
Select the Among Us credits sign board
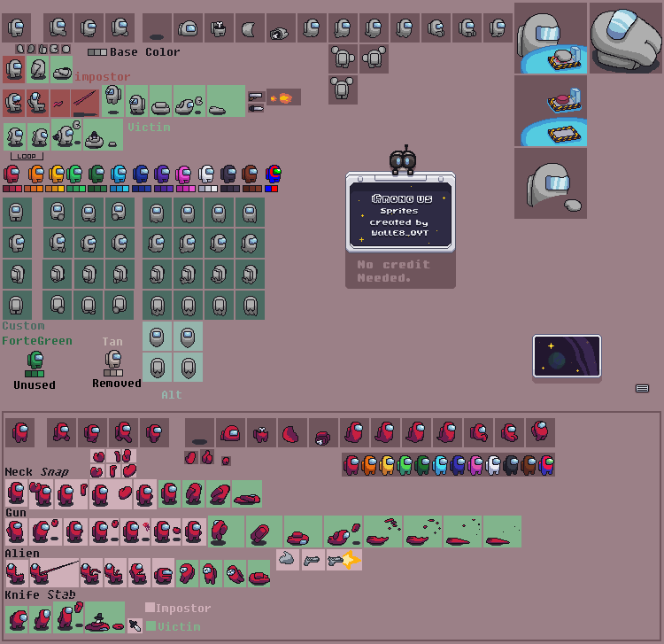tap(400, 213)
